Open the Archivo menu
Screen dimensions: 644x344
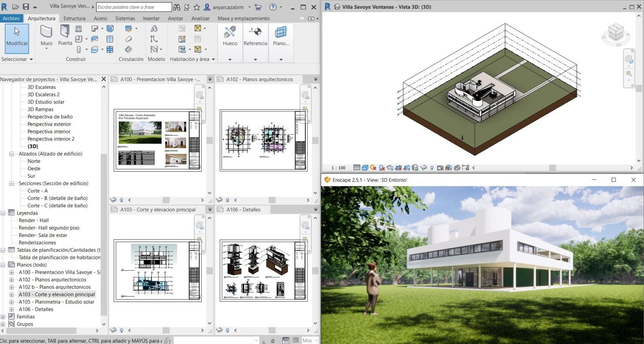click(x=11, y=18)
